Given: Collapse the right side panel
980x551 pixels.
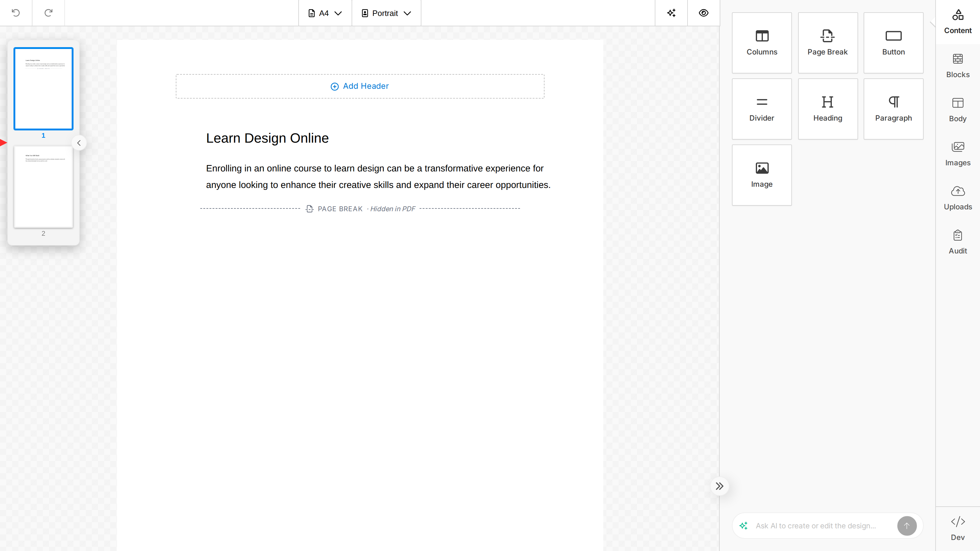Looking at the screenshot, I should [719, 486].
